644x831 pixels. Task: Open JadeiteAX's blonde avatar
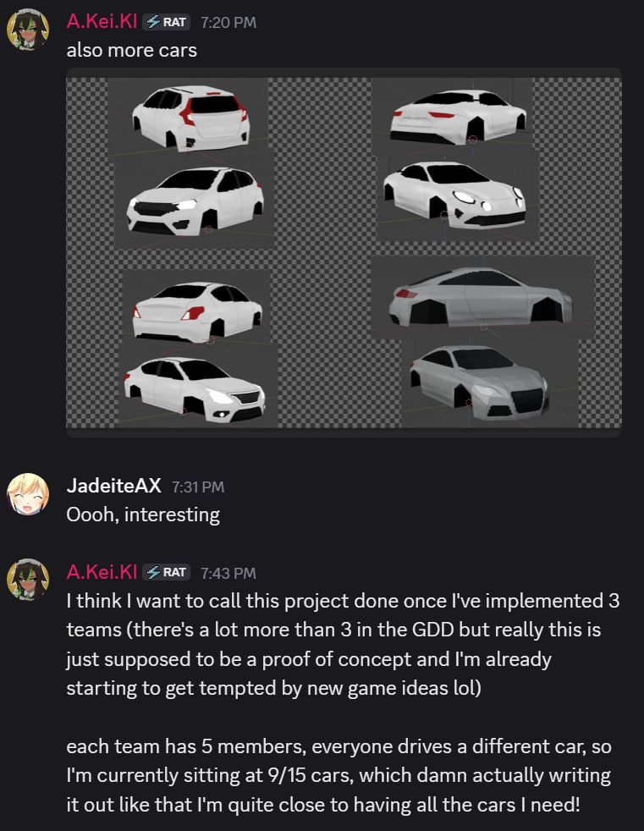pos(28,494)
